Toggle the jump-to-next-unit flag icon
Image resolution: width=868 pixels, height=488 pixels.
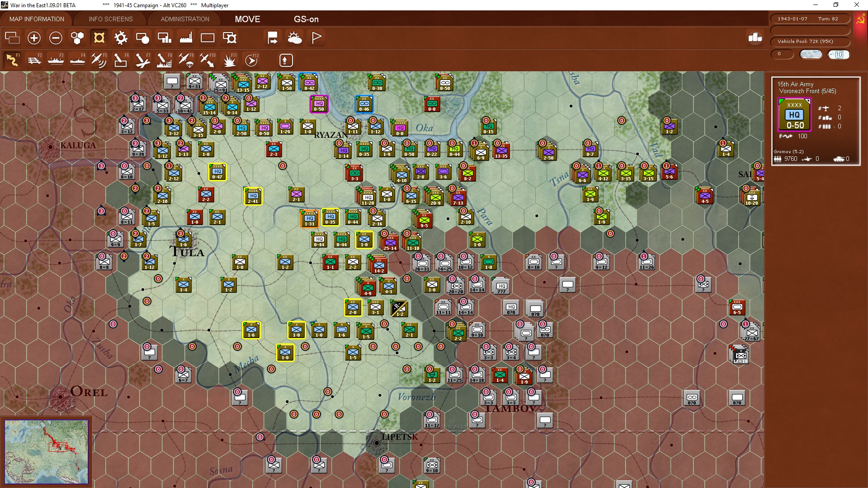[x=272, y=38]
